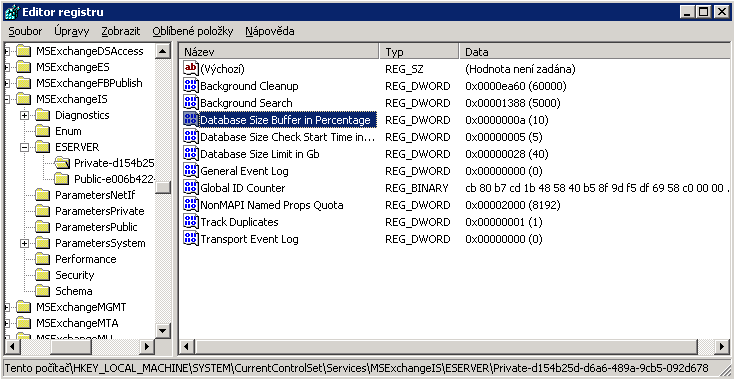This screenshot has width=734, height=379.
Task: Open the Soubor menu
Action: 25,31
